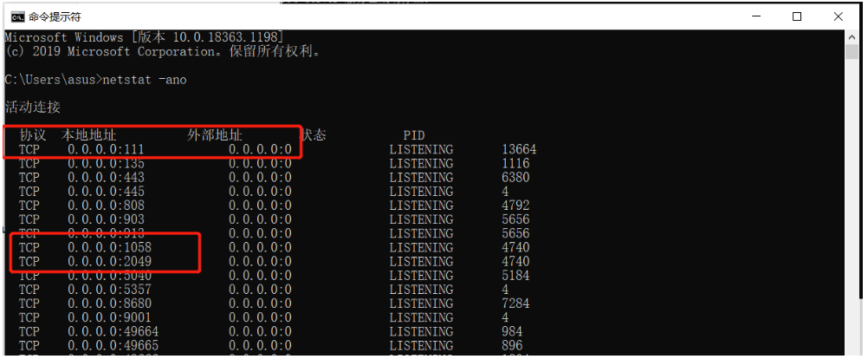Click local address 0.0.0.0:135
Viewport: 868px width, 359px height.
coord(106,163)
